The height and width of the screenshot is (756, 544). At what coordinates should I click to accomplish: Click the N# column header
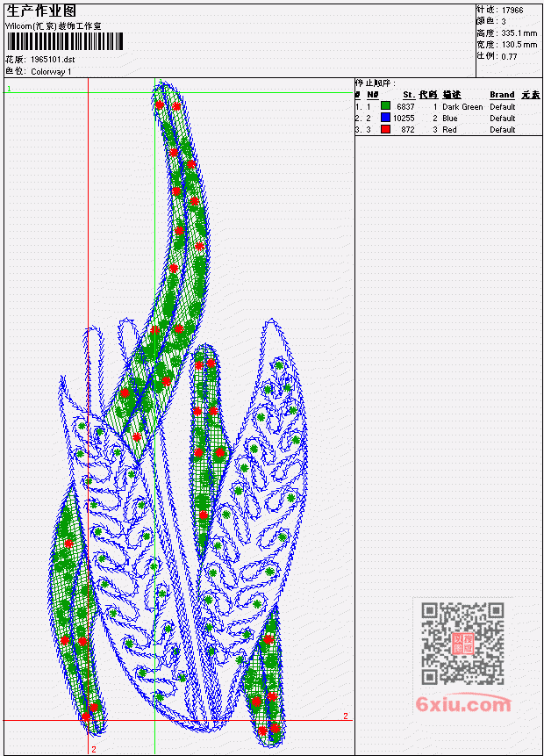372,95
